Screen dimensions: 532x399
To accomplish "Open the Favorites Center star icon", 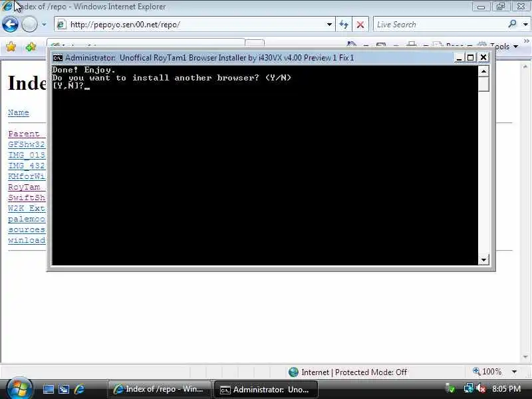I will [x=11, y=47].
